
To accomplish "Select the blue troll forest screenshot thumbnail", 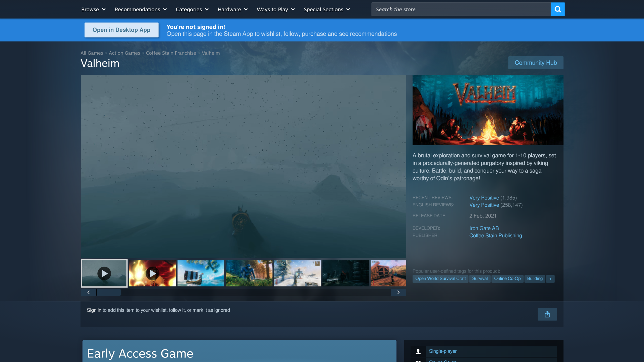I will coord(249,273).
